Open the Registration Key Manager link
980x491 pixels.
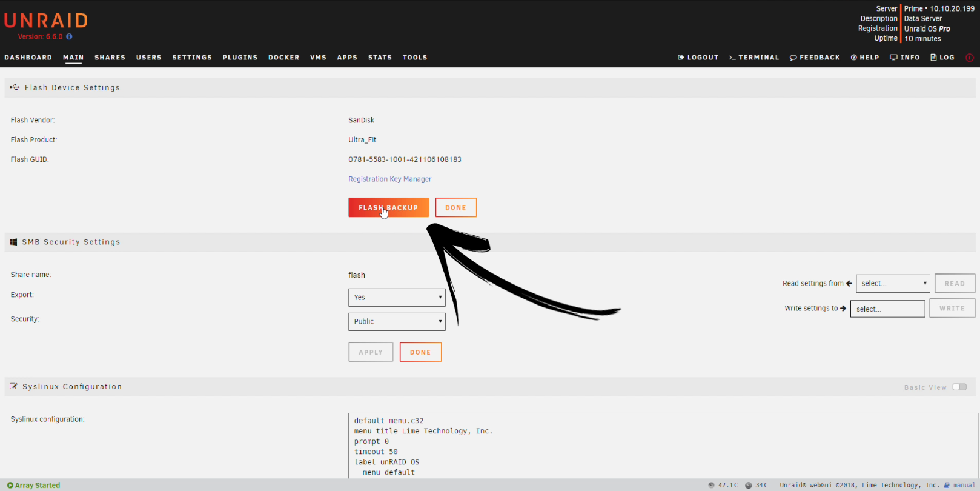coord(389,179)
